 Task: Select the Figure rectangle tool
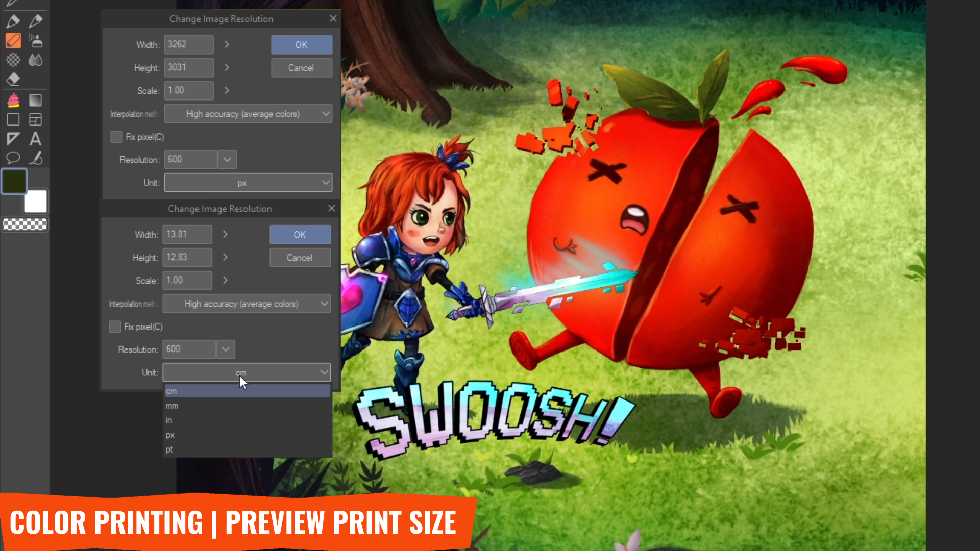(x=13, y=119)
